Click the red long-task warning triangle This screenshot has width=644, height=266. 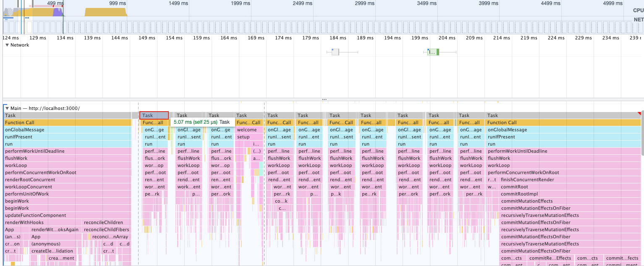coord(639,114)
